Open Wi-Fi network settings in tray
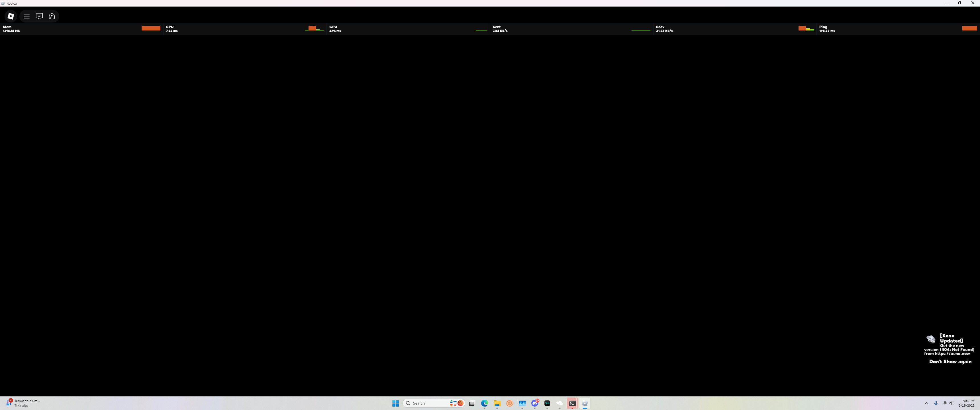Viewport: 980px width, 410px height. point(945,403)
